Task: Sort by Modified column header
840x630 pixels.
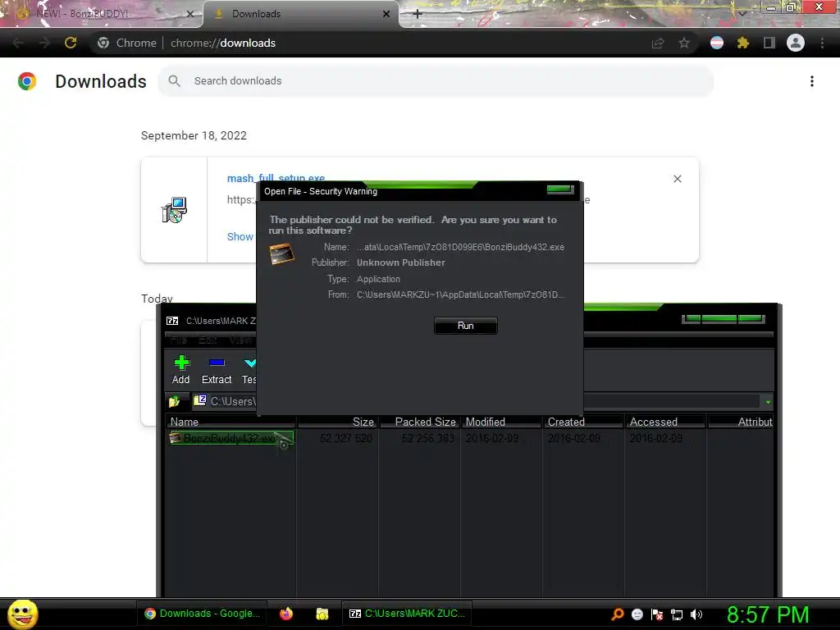Action: [501, 422]
